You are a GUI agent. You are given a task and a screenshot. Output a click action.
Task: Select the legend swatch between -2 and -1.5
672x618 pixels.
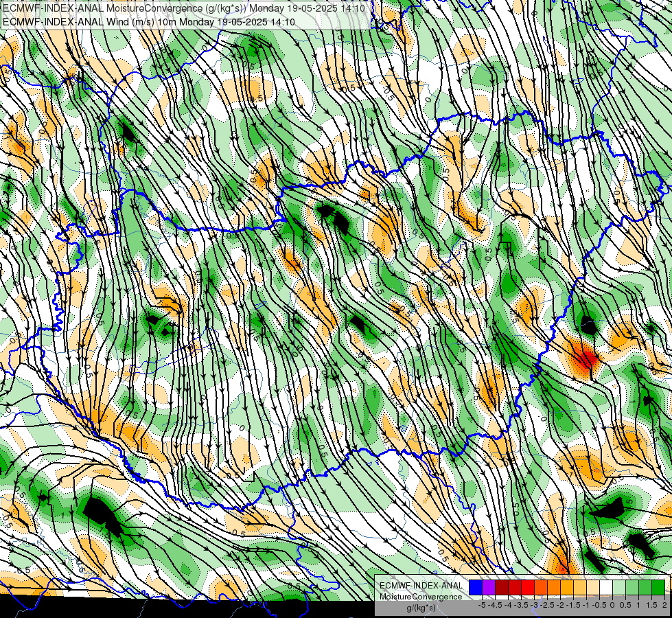tap(567, 587)
